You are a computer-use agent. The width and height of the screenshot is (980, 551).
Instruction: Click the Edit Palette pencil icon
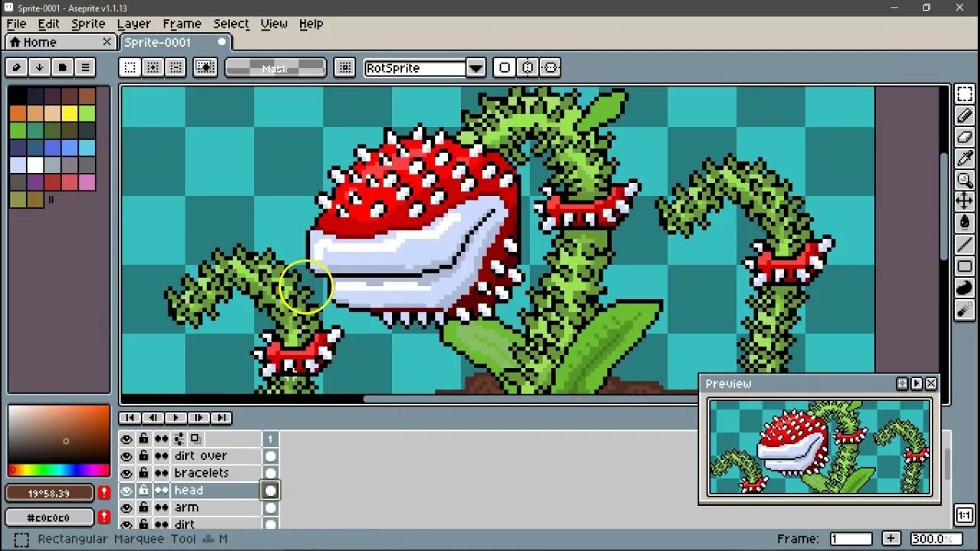(x=16, y=67)
